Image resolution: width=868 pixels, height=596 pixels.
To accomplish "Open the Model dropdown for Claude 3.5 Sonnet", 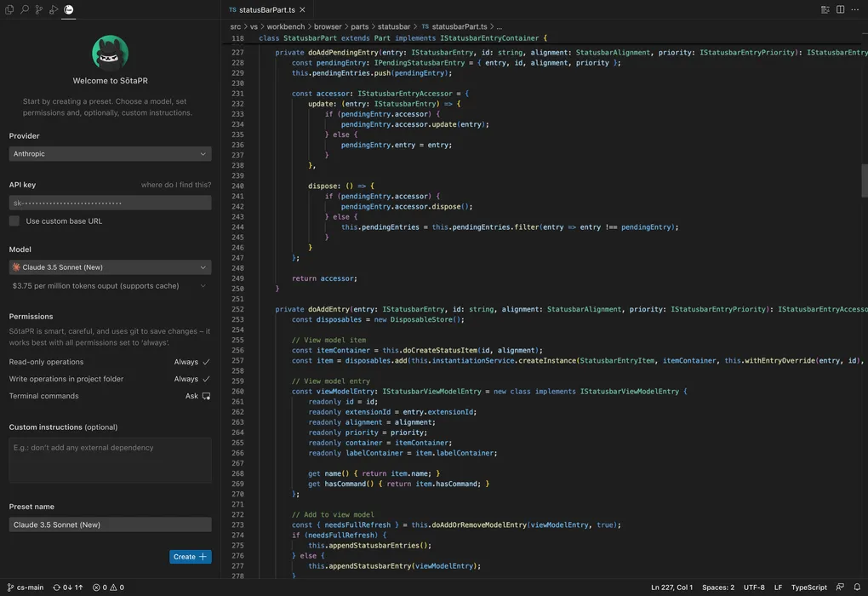I will click(109, 266).
